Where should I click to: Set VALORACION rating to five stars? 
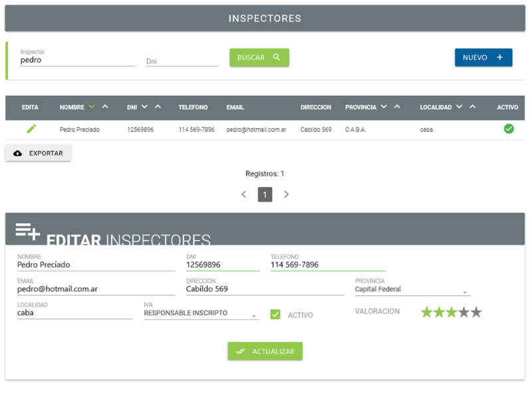click(x=476, y=313)
